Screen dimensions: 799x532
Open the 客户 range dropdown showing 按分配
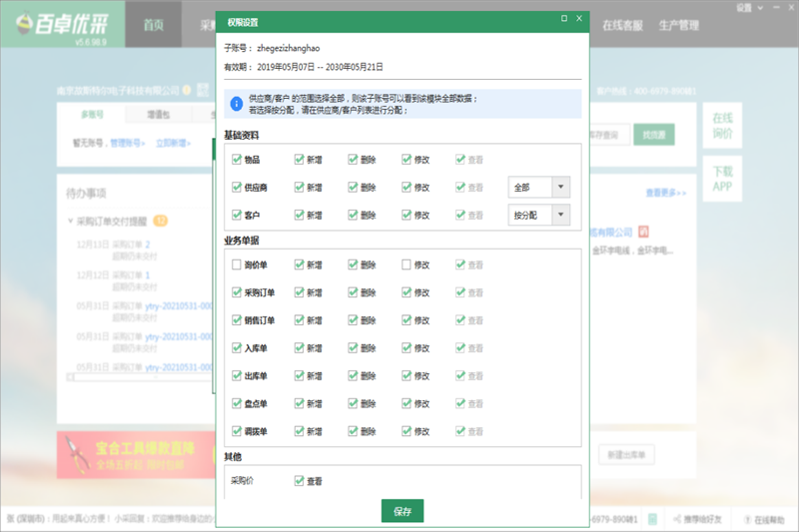(x=538, y=215)
